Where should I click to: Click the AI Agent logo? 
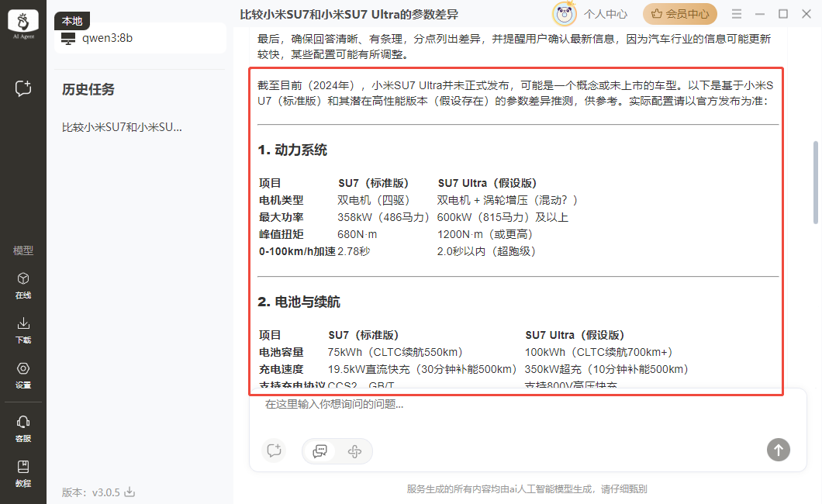pos(23,25)
